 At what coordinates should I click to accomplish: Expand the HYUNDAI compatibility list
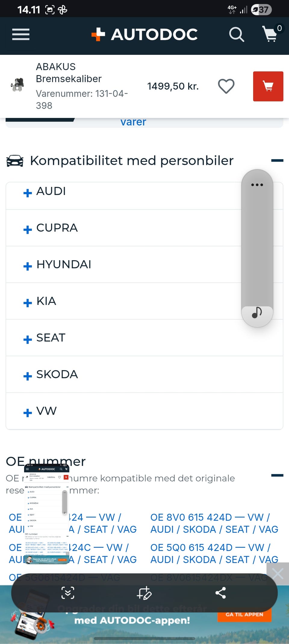click(57, 265)
